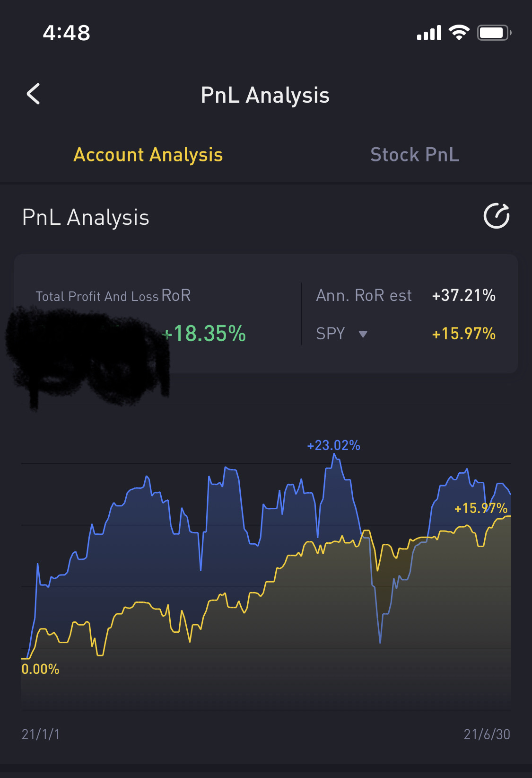Switch to the Stock PnL tab
This screenshot has width=532, height=778.
415,155
